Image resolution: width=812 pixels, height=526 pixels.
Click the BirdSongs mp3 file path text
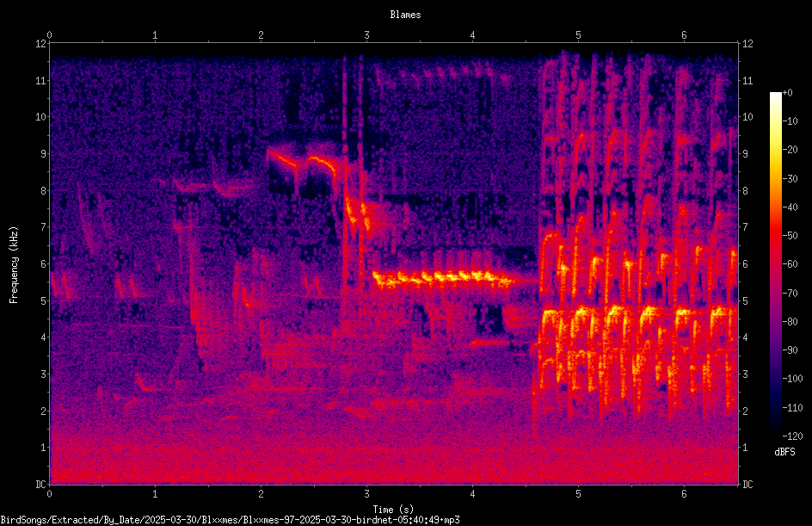[x=230, y=520]
